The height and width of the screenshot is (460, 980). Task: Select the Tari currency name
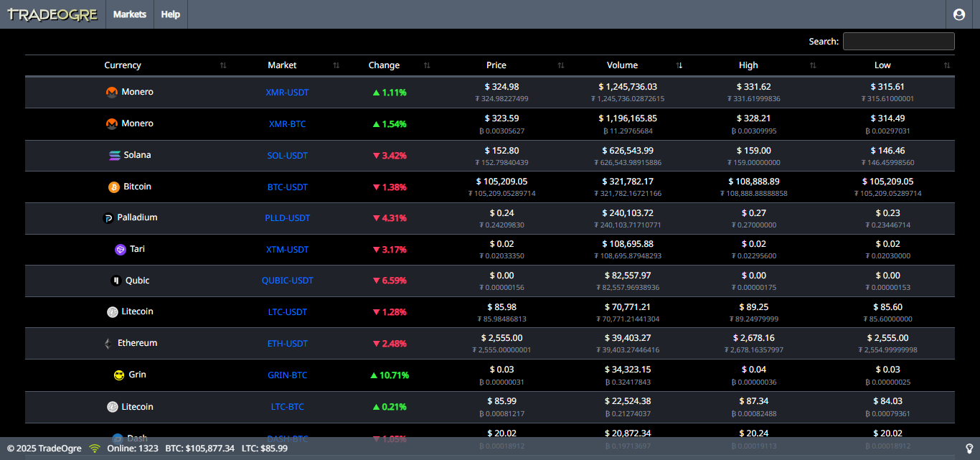coord(138,249)
